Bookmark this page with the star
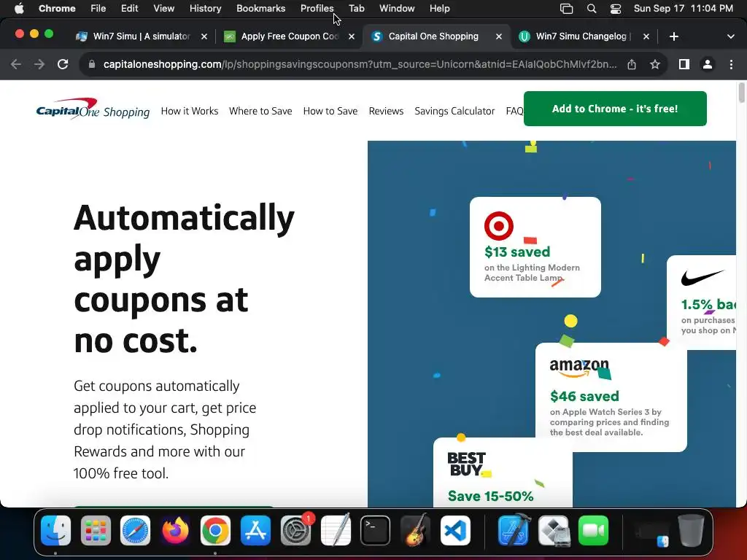The width and height of the screenshot is (747, 560). [x=655, y=64]
